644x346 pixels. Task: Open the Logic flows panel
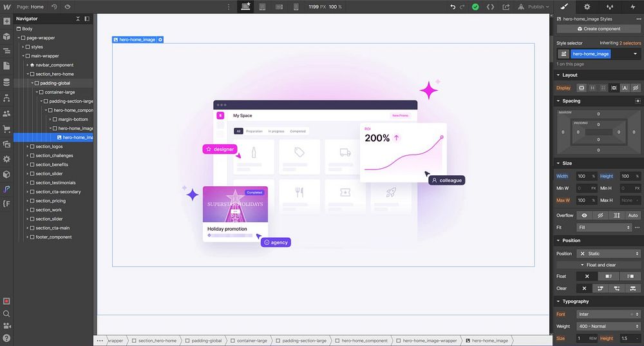point(6,98)
